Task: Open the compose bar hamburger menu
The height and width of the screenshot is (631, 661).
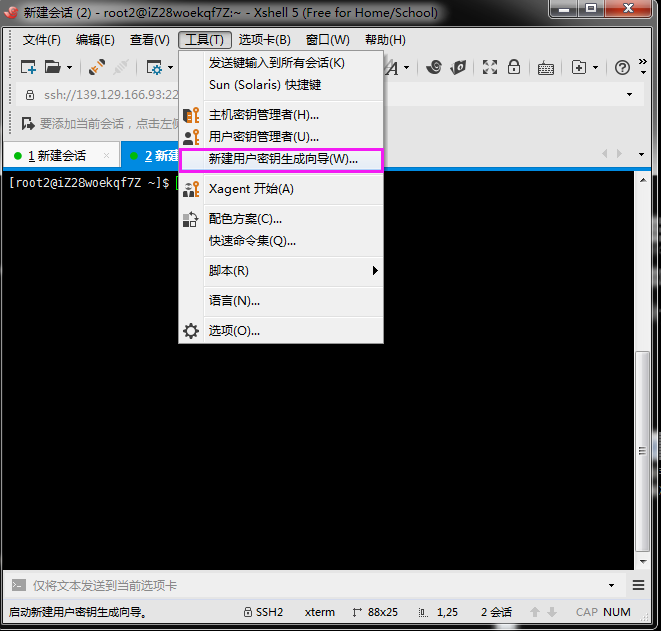Action: tap(638, 585)
